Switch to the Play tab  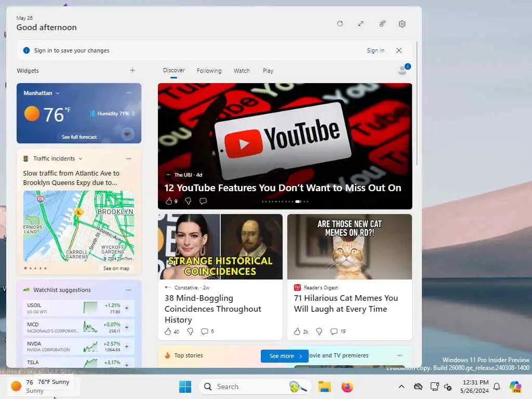(268, 71)
